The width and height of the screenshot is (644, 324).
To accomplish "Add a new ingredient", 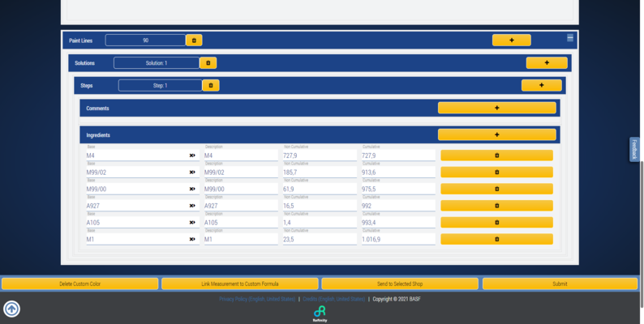I will [497, 134].
